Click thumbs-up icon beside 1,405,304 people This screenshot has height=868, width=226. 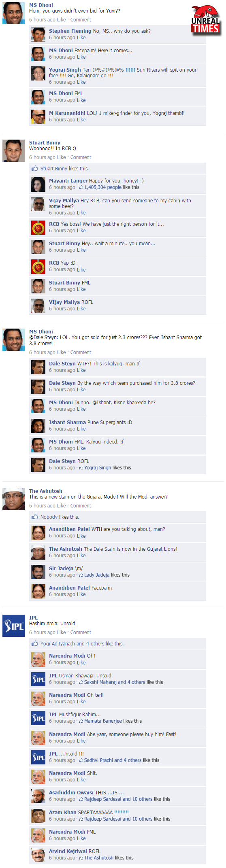point(81,187)
